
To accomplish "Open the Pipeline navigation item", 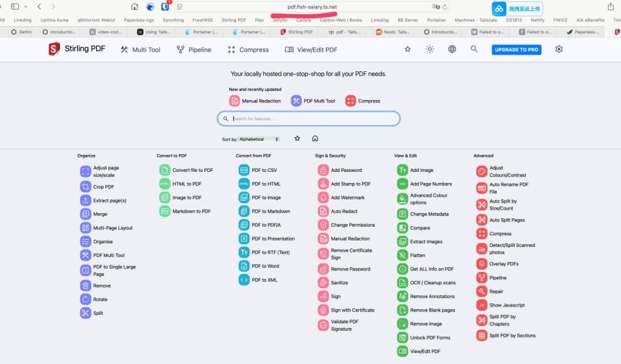I will point(194,50).
